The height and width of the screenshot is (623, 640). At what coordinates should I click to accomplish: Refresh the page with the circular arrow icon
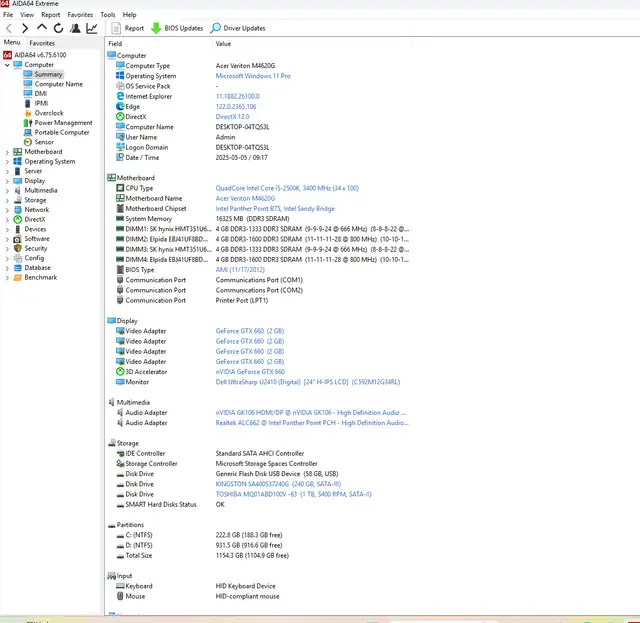[x=58, y=28]
